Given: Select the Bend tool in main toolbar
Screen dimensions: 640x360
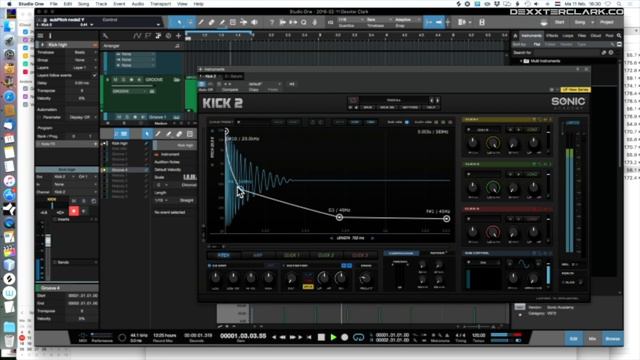Looking at the screenshot, I should 243,22.
